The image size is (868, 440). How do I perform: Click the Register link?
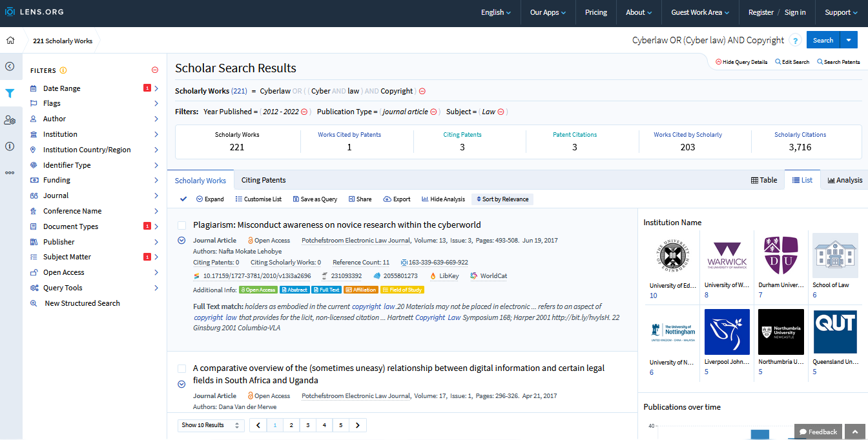[761, 12]
